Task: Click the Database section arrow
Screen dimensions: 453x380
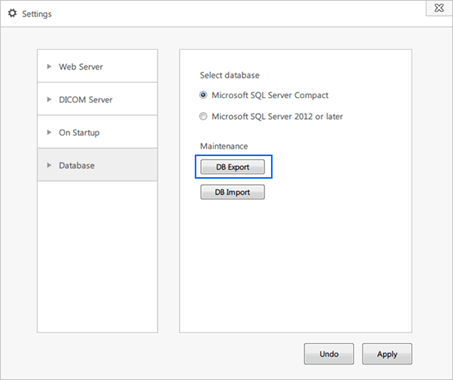Action: tap(49, 165)
